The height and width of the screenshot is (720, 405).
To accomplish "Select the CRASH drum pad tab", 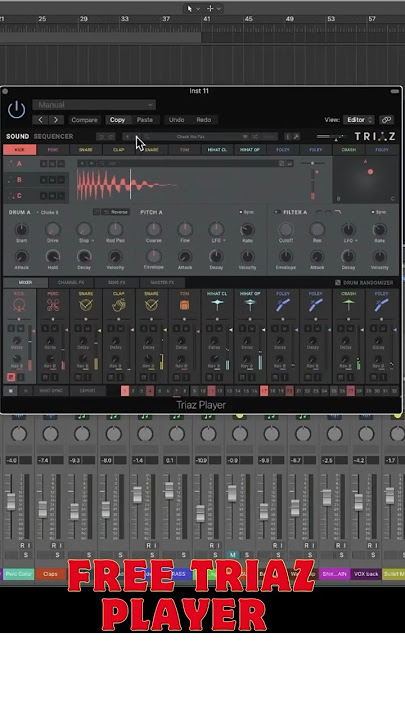I will [x=349, y=150].
